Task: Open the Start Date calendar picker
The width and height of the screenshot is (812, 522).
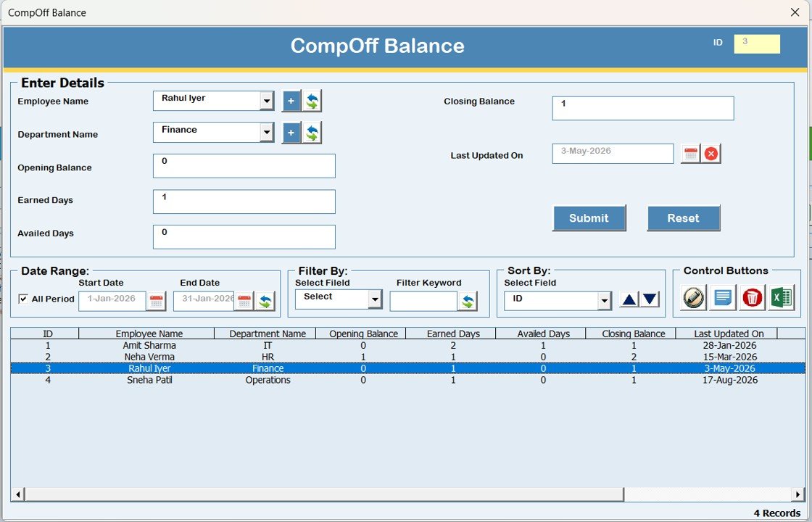Action: click(156, 302)
